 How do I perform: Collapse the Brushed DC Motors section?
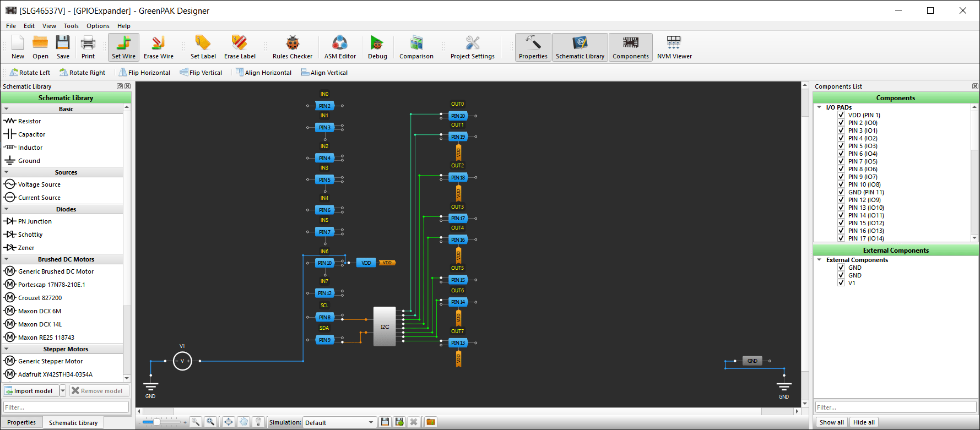7,259
